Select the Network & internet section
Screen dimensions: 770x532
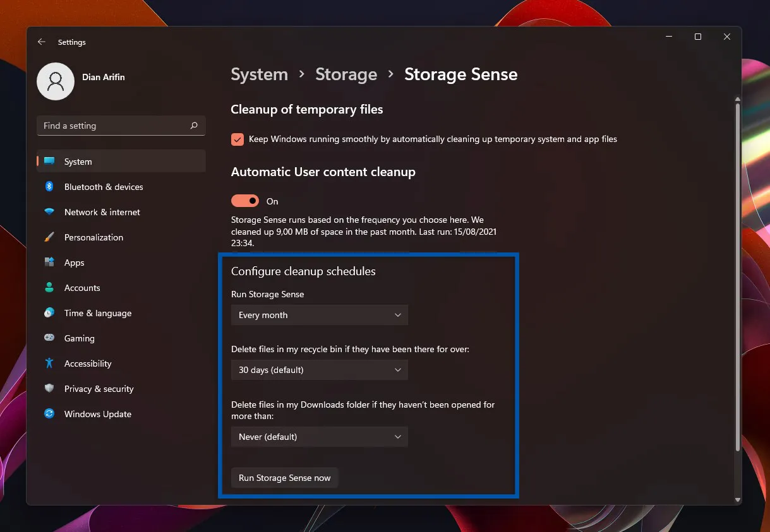point(102,212)
